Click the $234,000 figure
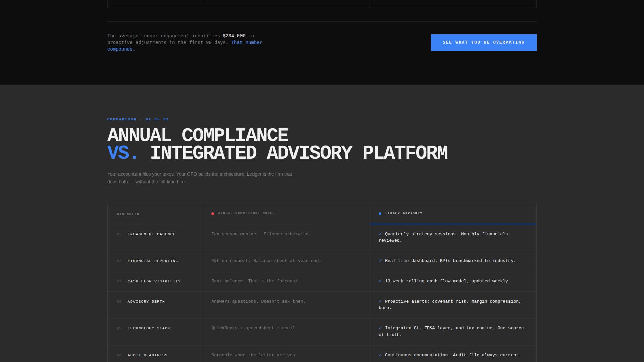This screenshot has width=644, height=362. coord(234,36)
